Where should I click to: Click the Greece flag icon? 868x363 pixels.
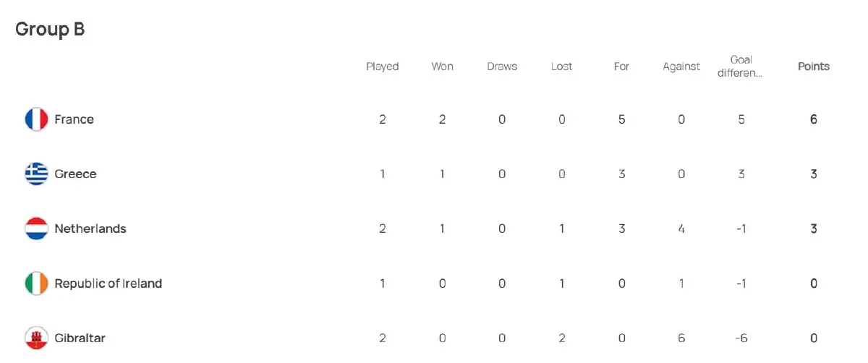pyautogui.click(x=36, y=174)
